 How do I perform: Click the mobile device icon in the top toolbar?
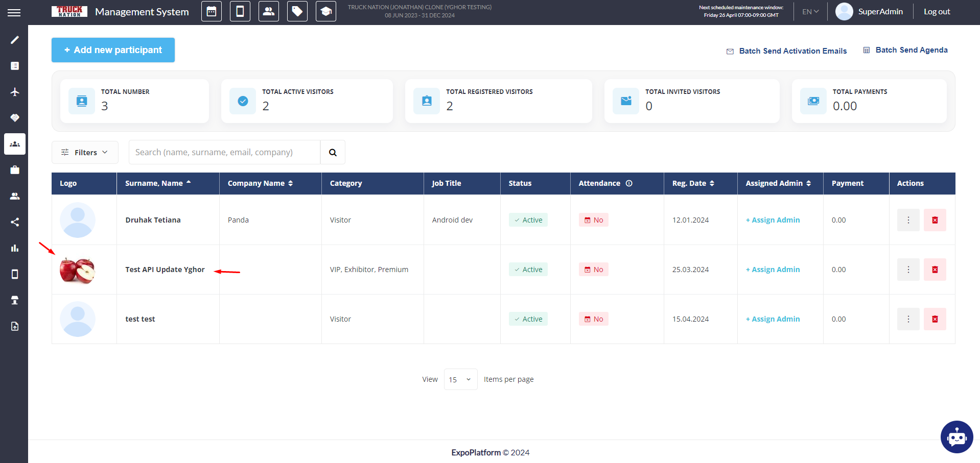tap(240, 11)
